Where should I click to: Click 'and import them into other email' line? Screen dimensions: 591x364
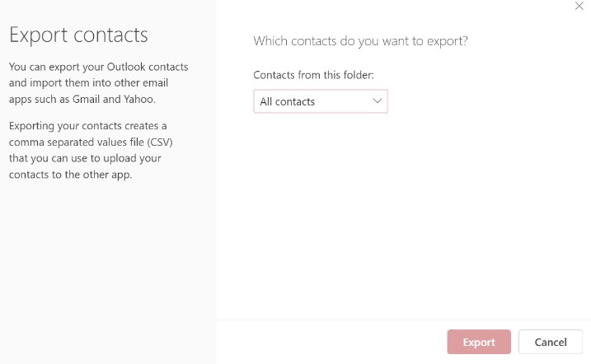click(x=96, y=82)
